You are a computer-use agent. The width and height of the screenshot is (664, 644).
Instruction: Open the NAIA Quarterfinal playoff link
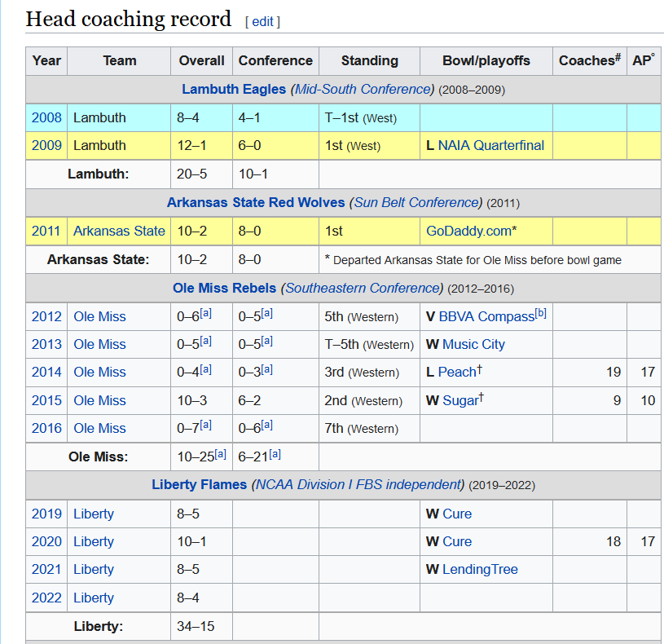coord(490,145)
